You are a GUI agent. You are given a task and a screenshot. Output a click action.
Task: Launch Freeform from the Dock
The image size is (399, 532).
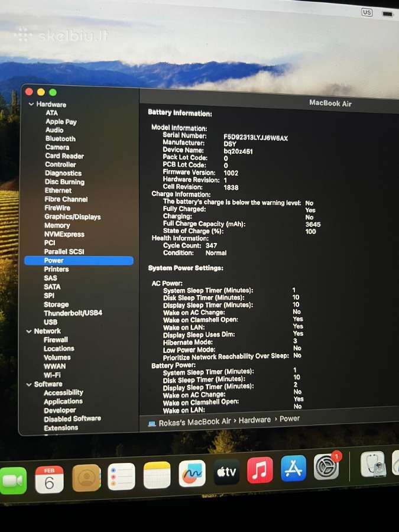[192, 473]
